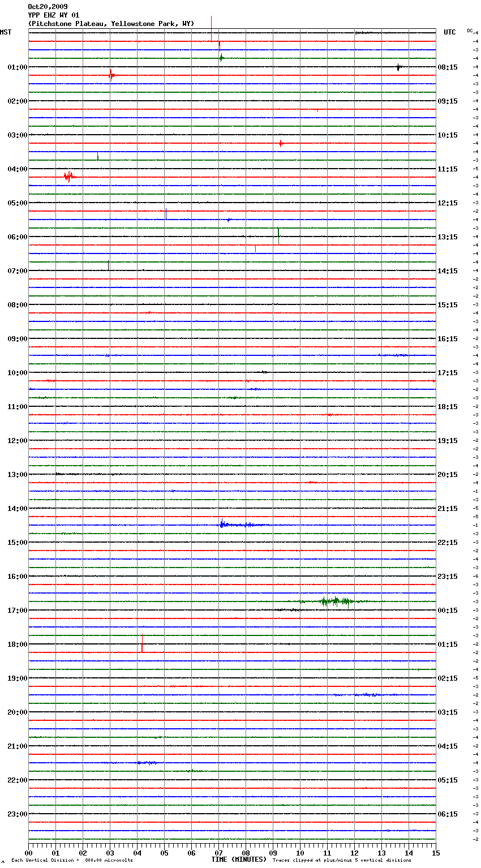Viewport: 481px width, 868px height.
Task: Select the 22:00 MST row label
Action: (x=18, y=780)
